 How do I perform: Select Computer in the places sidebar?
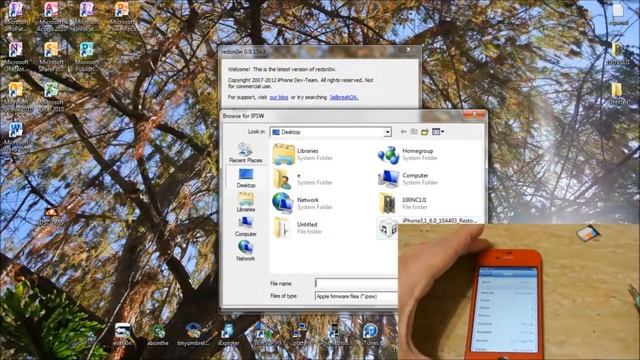(x=246, y=227)
